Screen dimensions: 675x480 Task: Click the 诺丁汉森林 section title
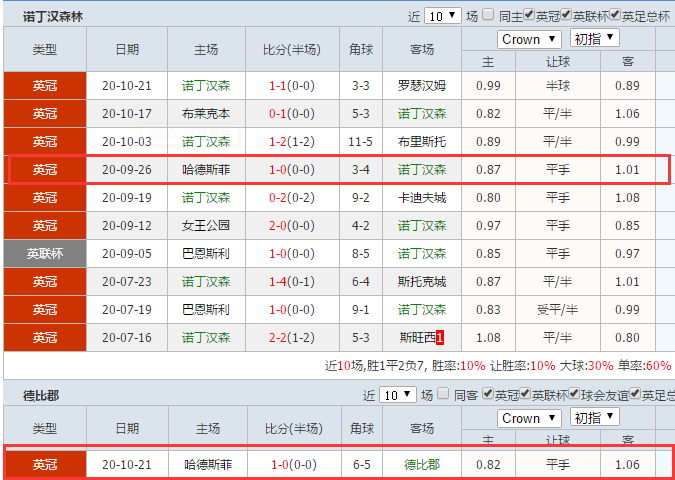pos(53,17)
